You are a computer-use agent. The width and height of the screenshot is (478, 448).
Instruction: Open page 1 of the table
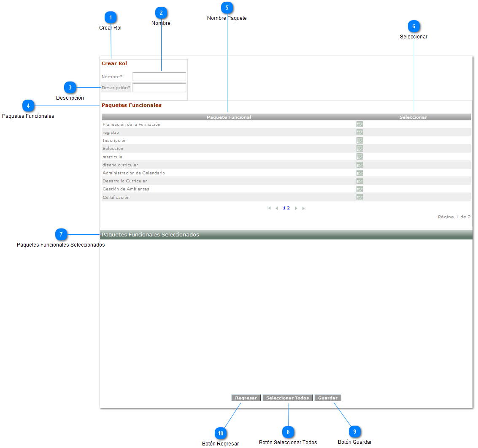[284, 208]
